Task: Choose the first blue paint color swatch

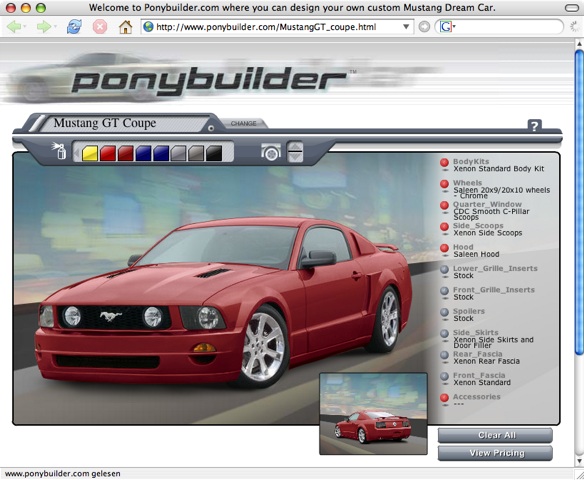Action: coord(143,153)
